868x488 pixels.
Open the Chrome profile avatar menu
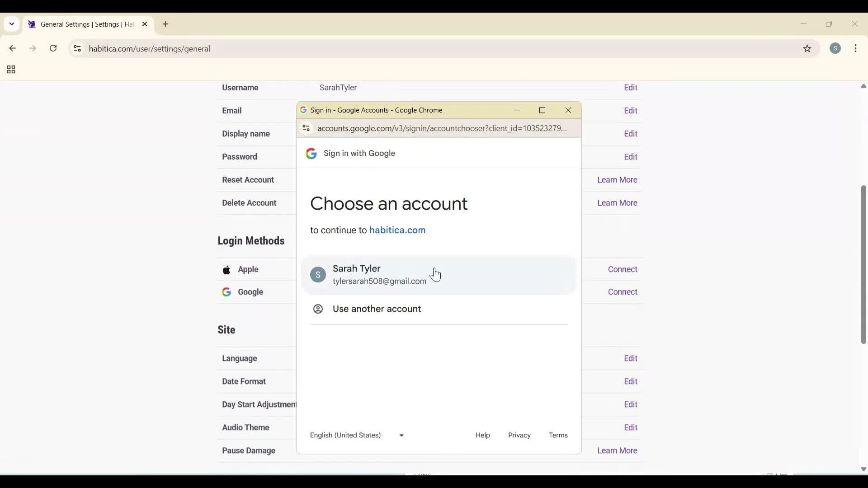click(x=836, y=48)
